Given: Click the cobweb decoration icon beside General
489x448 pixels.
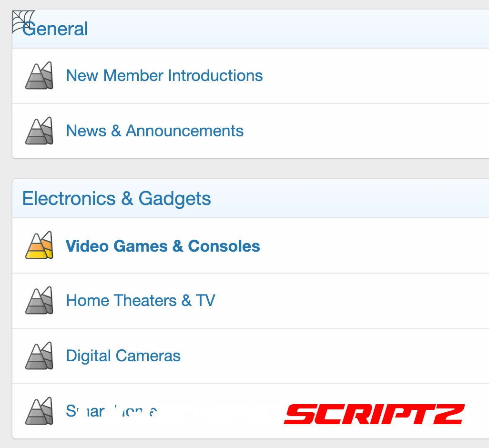Looking at the screenshot, I should point(22,20).
